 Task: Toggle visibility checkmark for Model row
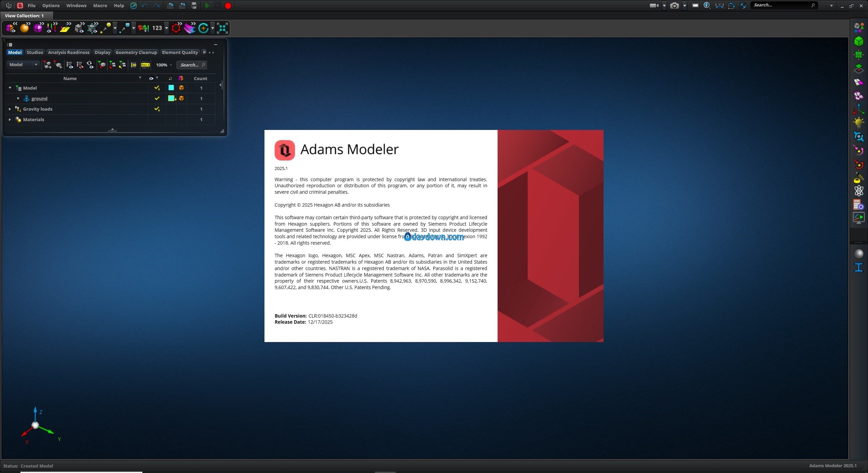pyautogui.click(x=157, y=88)
